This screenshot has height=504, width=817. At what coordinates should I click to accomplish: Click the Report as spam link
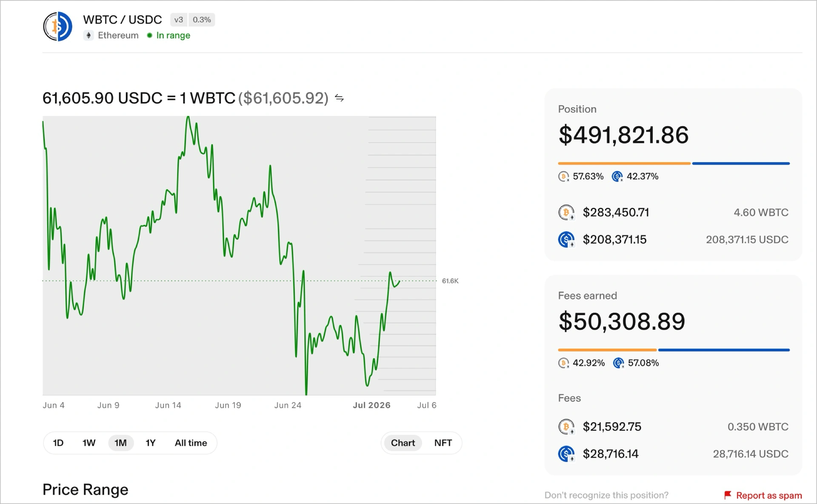[769, 495]
